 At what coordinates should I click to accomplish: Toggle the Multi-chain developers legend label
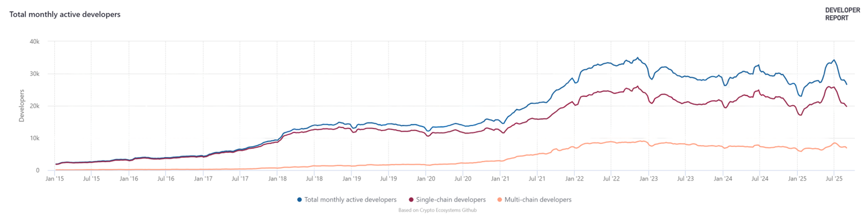click(538, 200)
